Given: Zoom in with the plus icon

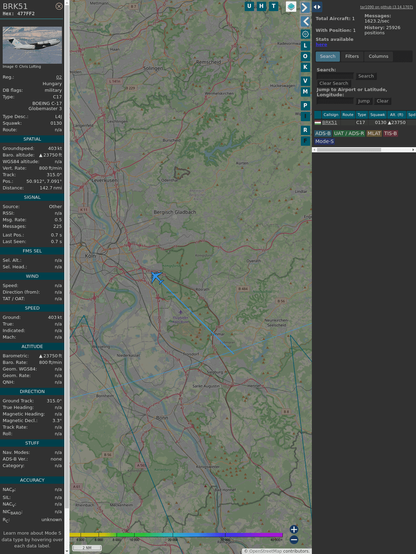Looking at the screenshot, I should [294, 529].
